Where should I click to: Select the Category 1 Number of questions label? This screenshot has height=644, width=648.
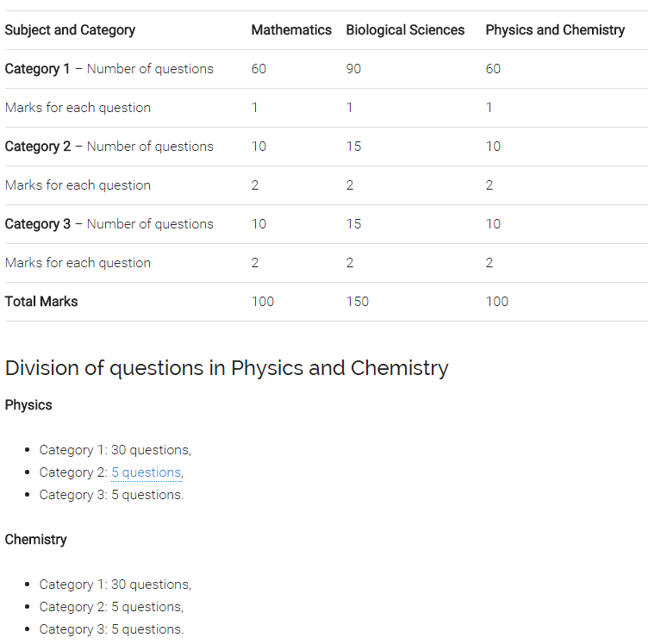[x=109, y=69]
